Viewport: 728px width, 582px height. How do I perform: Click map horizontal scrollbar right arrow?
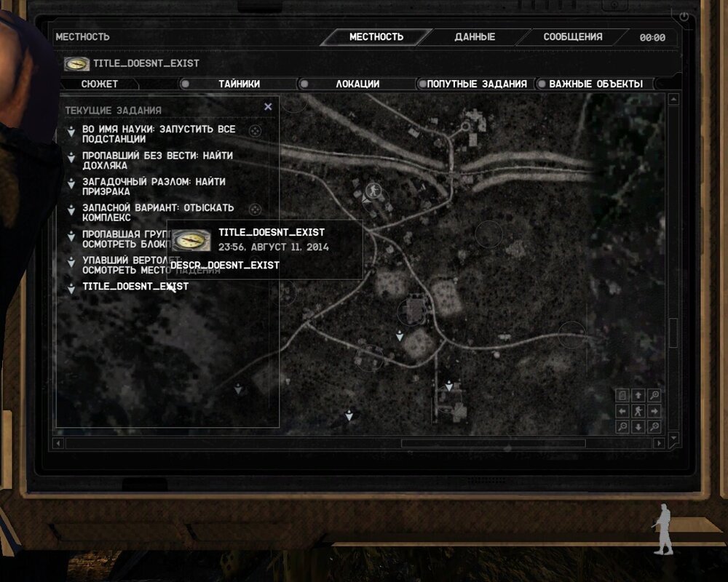659,443
